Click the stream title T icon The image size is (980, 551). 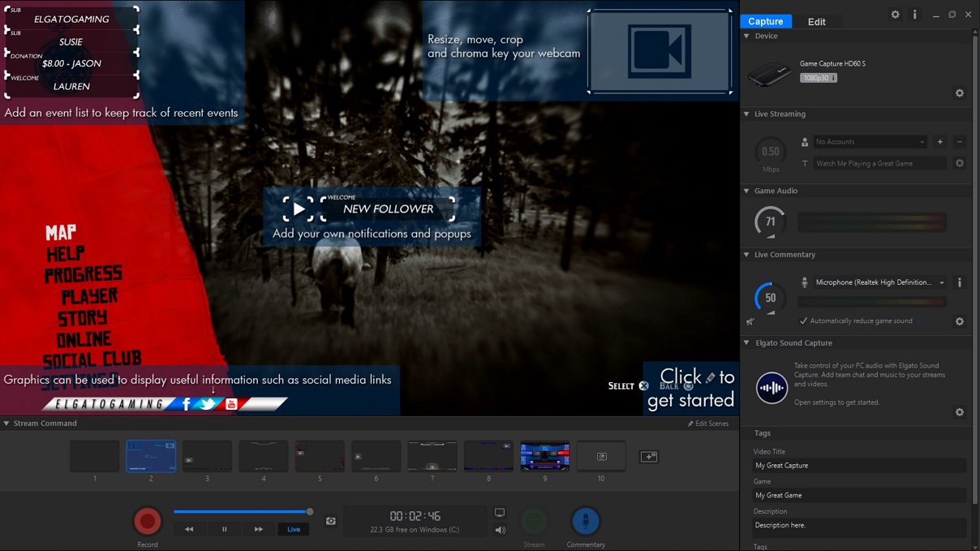click(805, 164)
